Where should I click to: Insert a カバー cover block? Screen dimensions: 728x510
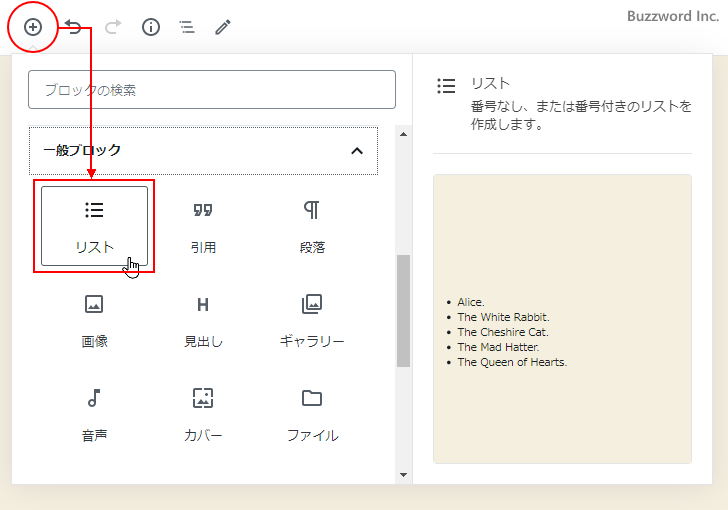click(x=203, y=414)
